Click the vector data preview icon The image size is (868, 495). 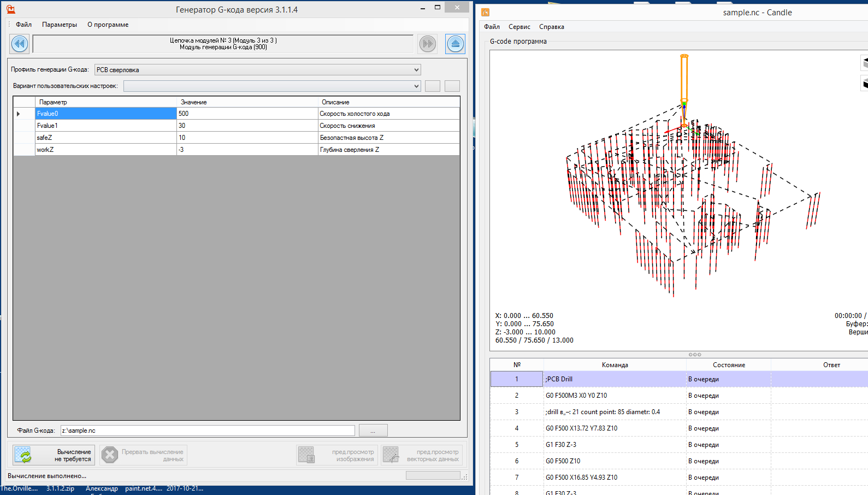[x=391, y=455]
